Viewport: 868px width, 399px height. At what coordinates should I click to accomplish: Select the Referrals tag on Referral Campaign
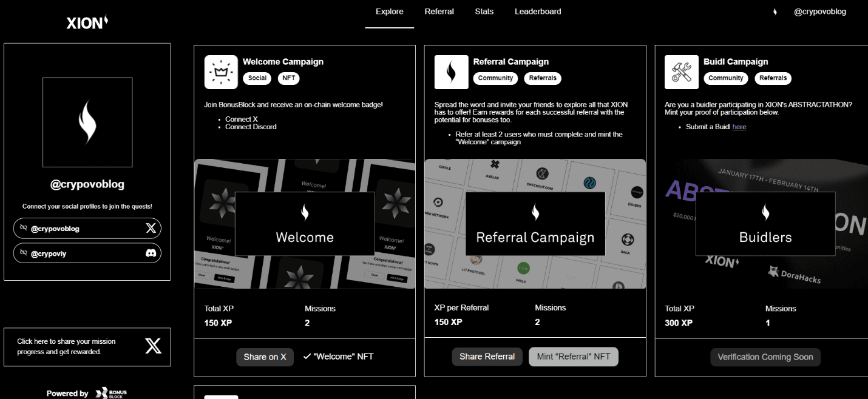pos(543,78)
